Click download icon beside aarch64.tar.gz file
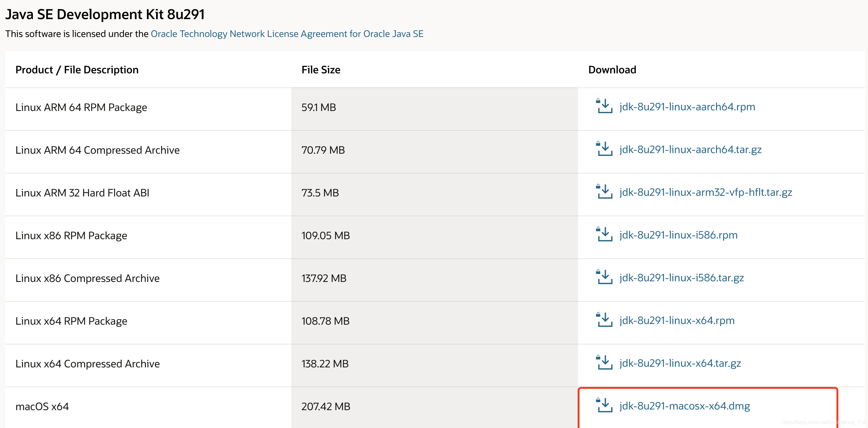This screenshot has height=428, width=868. [604, 149]
